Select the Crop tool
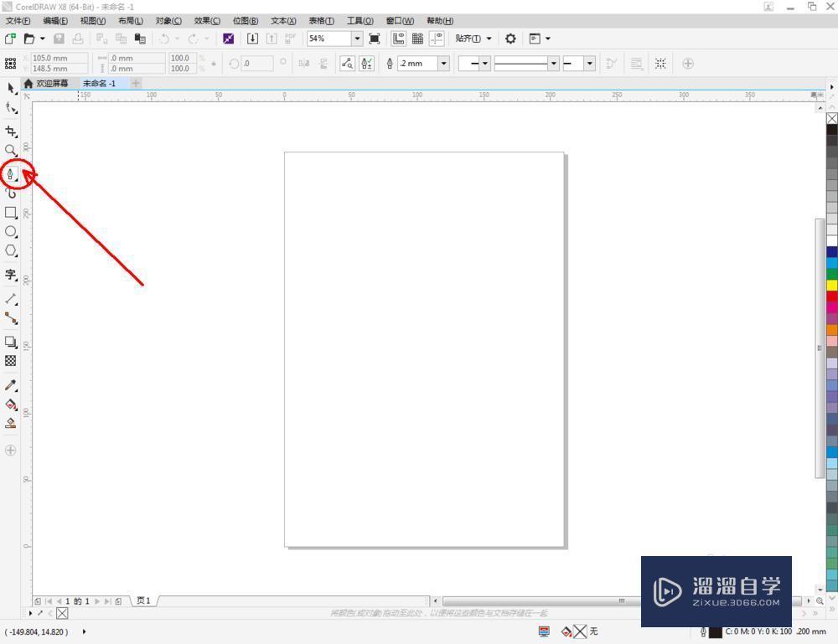 coord(11,131)
